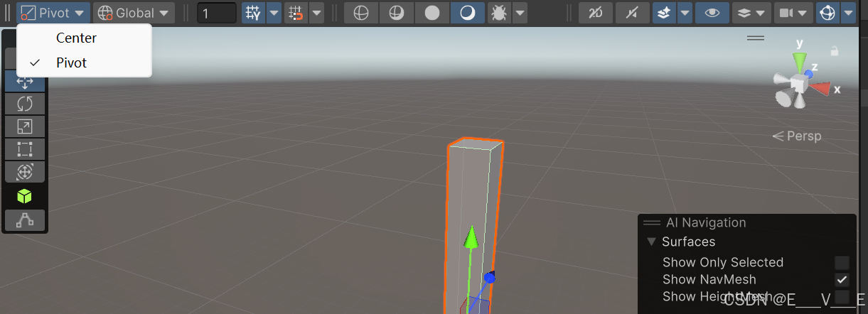Enable Show HeightMesh checkbox
This screenshot has width=868, height=314.
[x=842, y=297]
